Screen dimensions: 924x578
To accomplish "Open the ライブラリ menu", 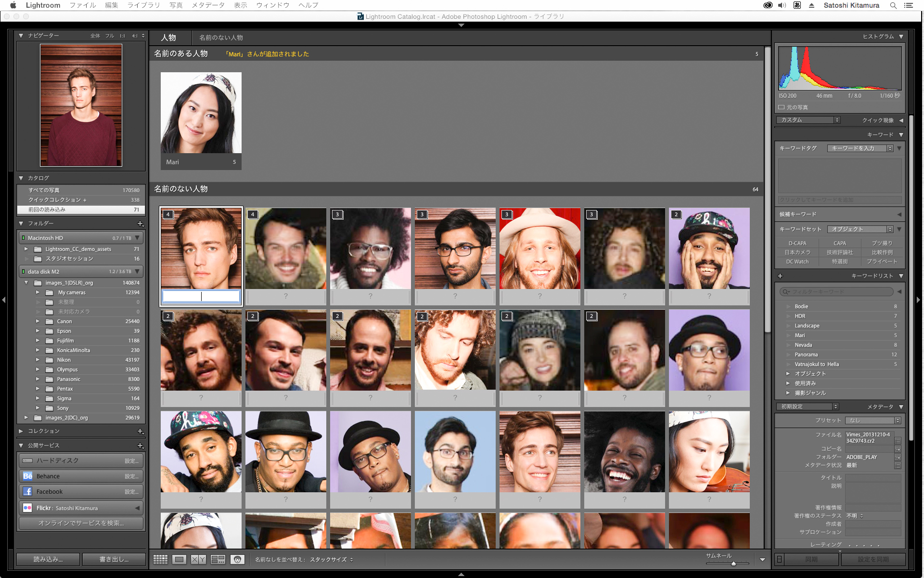I will pyautogui.click(x=143, y=5).
